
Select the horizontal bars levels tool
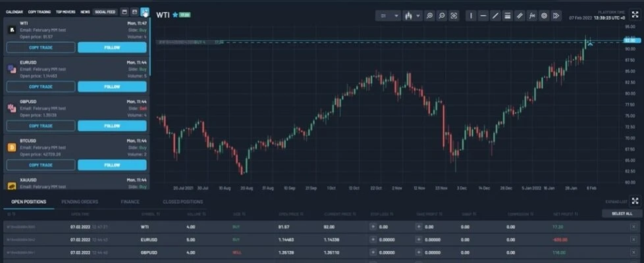(508, 16)
